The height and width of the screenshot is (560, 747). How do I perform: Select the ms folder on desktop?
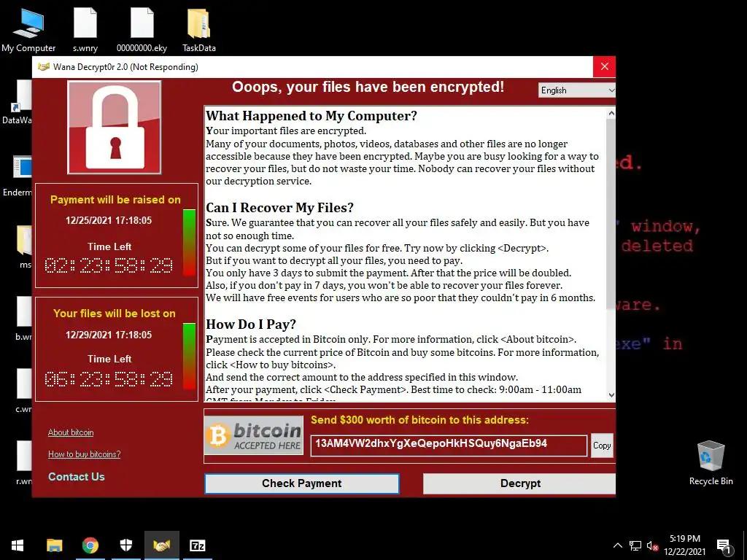pyautogui.click(x=24, y=246)
